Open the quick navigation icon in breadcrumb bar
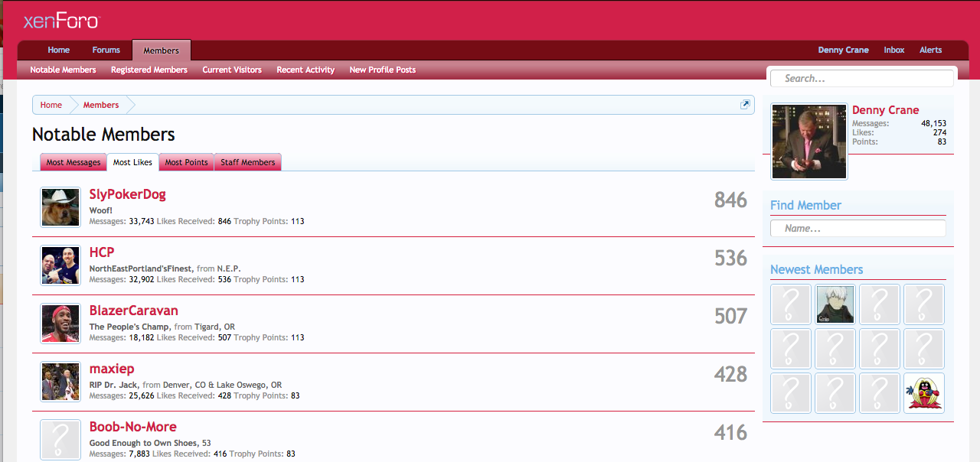The width and height of the screenshot is (980, 462). click(x=745, y=105)
